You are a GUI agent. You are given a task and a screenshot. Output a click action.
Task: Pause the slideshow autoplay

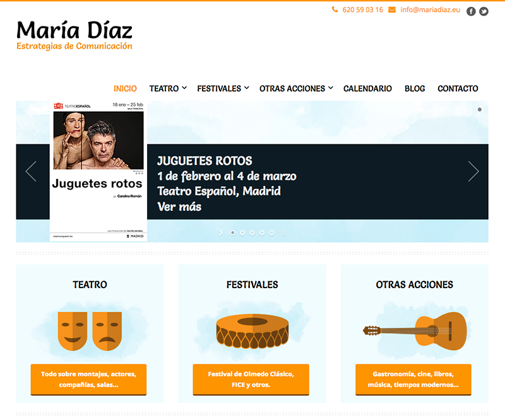click(283, 233)
